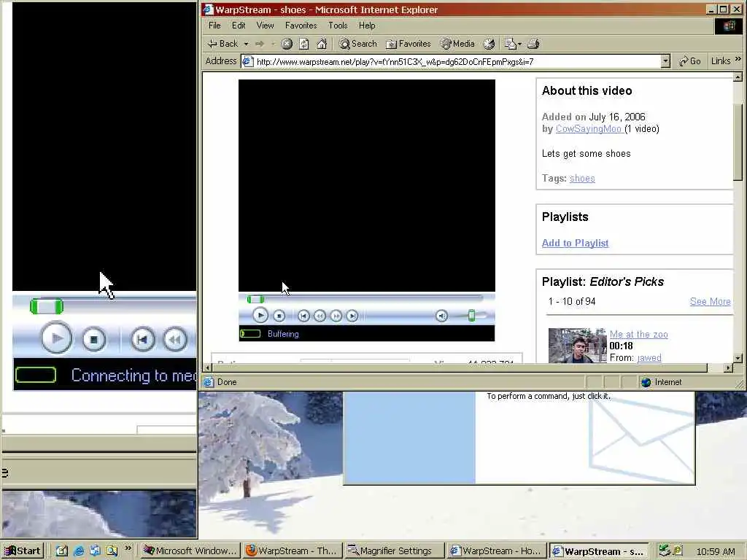Switch to Microsoft Windows taskbar button
The image size is (747, 560).
(x=190, y=551)
